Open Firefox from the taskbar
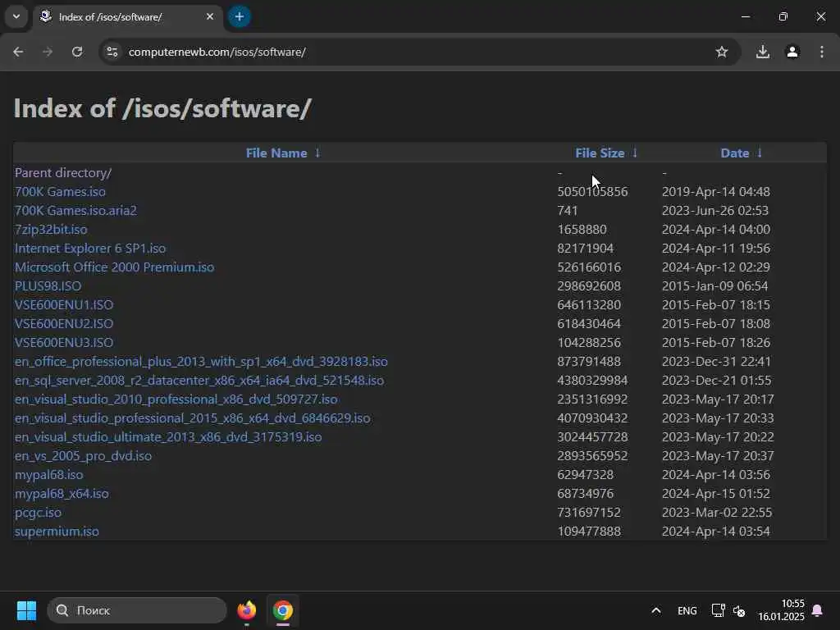Screen dimensions: 840x630 coord(247,610)
